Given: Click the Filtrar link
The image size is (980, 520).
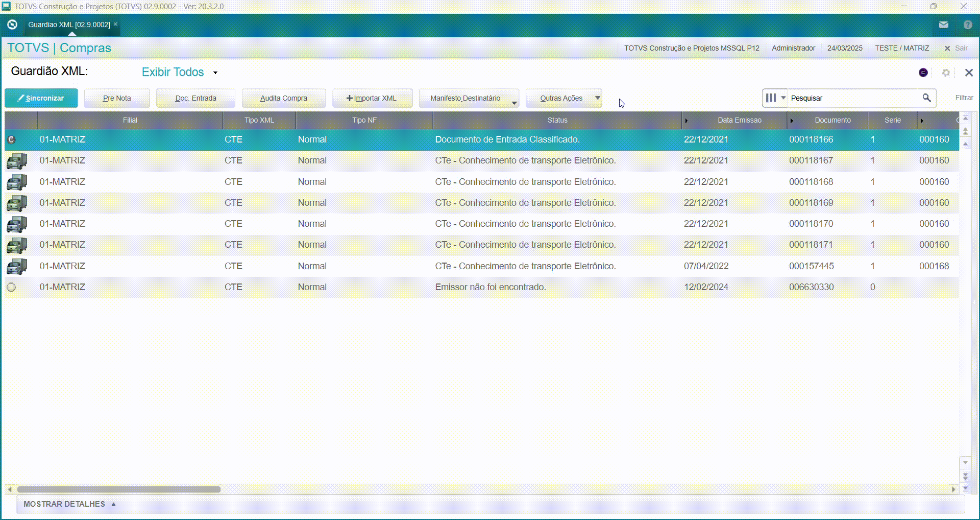Looking at the screenshot, I should point(964,98).
